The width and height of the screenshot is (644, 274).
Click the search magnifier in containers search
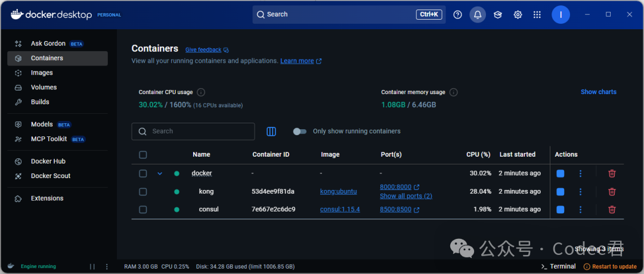tap(143, 131)
